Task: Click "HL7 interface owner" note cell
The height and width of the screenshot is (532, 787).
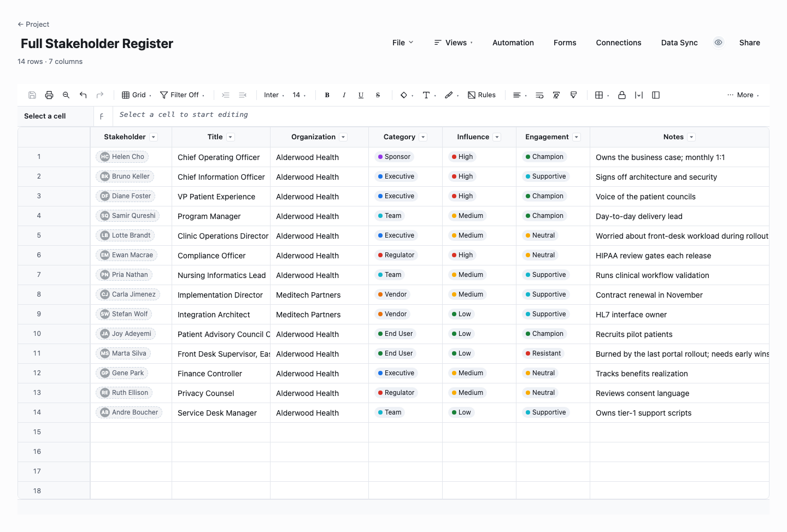Action: [679, 315]
